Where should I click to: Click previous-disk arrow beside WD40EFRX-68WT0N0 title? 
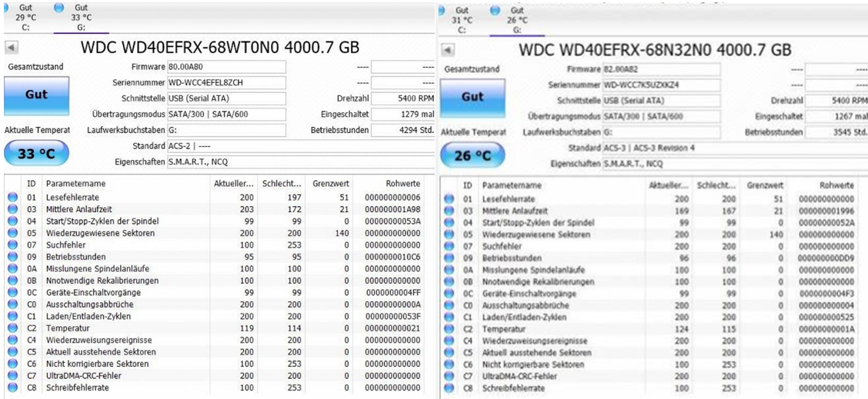click(x=12, y=47)
